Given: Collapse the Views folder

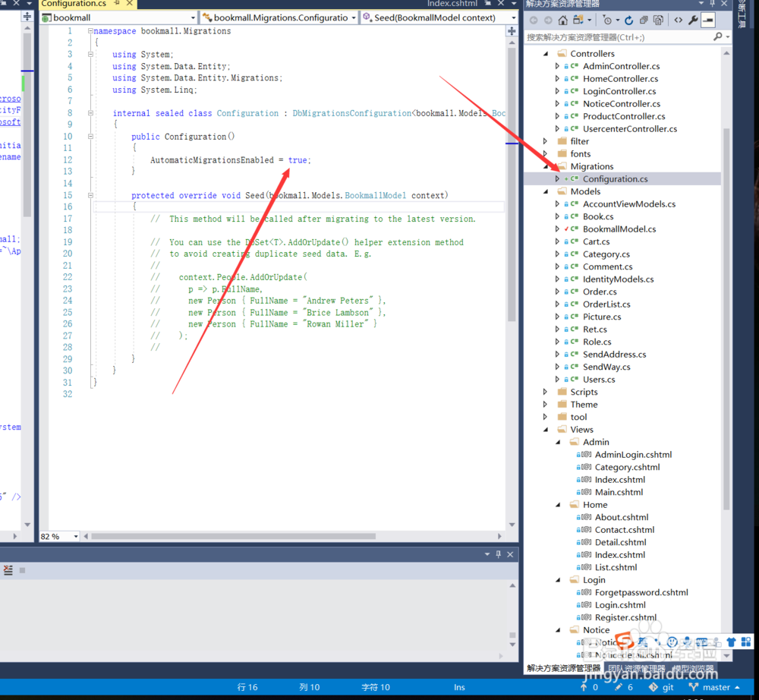Looking at the screenshot, I should point(546,430).
